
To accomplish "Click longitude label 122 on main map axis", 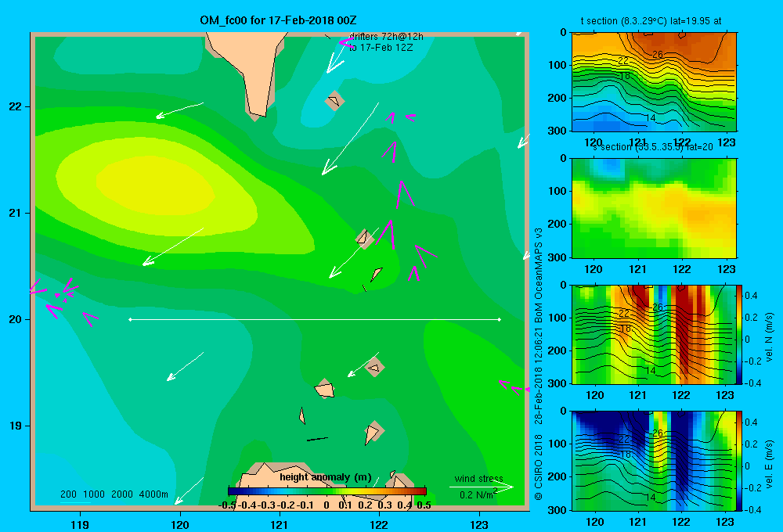I will [x=379, y=524].
